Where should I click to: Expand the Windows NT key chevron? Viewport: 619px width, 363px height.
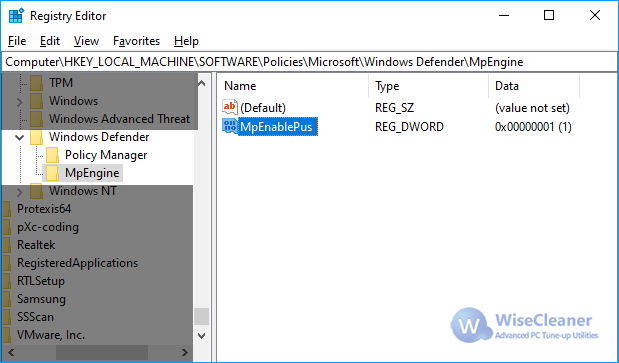coord(20,192)
